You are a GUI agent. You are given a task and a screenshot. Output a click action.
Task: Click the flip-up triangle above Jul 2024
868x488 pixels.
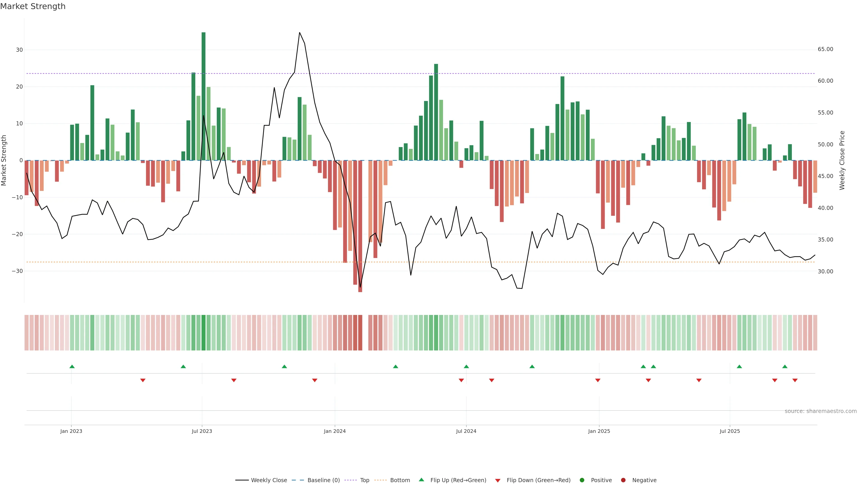click(466, 366)
